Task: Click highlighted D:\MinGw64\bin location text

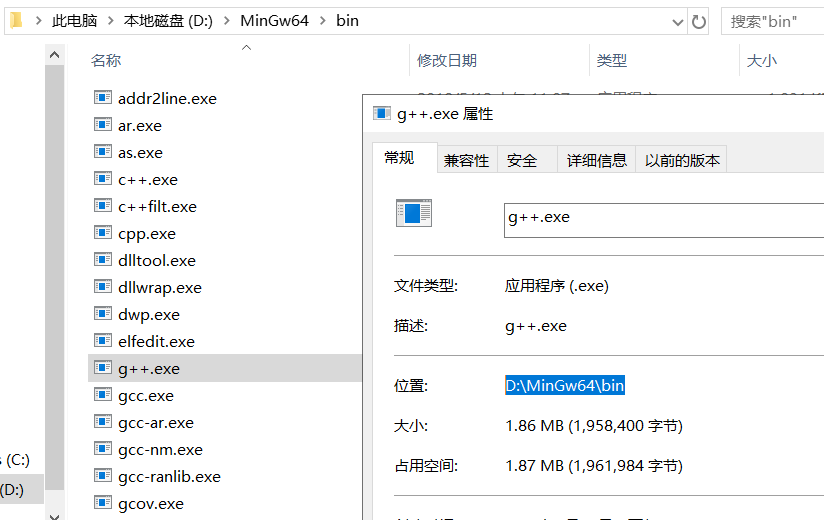Action: point(565,386)
